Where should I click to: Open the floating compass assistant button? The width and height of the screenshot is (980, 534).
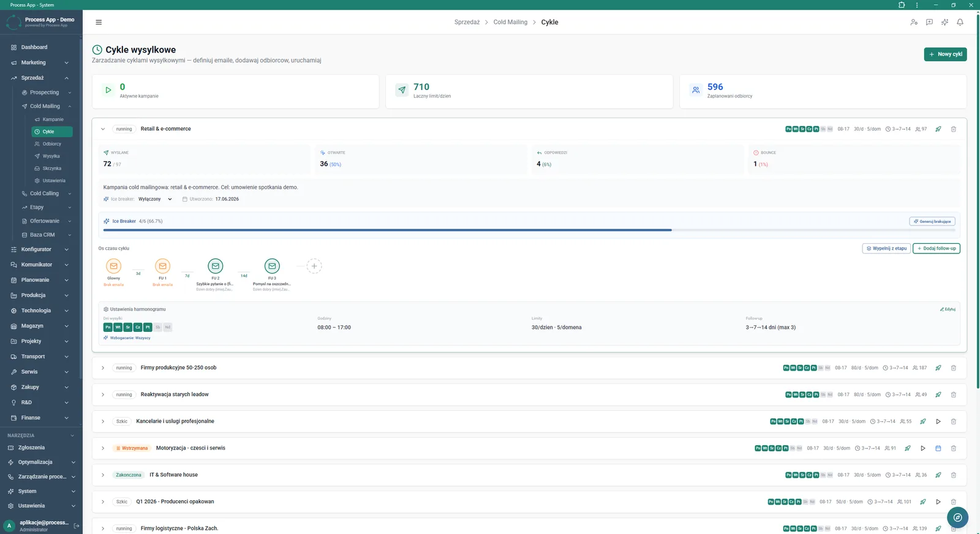[x=957, y=517]
